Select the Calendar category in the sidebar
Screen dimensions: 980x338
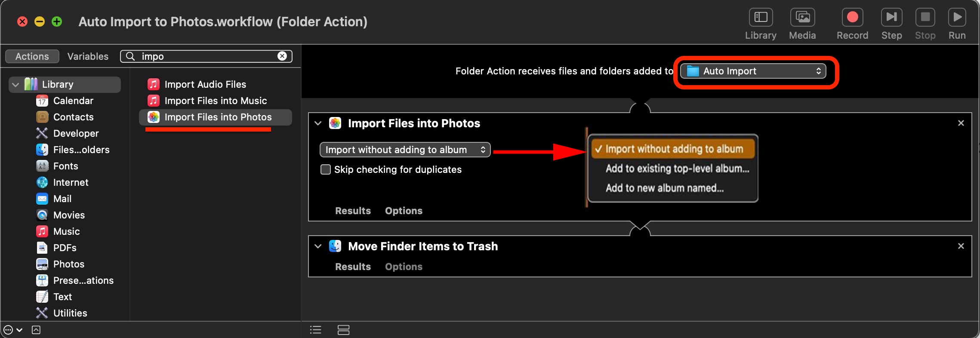pyautogui.click(x=73, y=101)
